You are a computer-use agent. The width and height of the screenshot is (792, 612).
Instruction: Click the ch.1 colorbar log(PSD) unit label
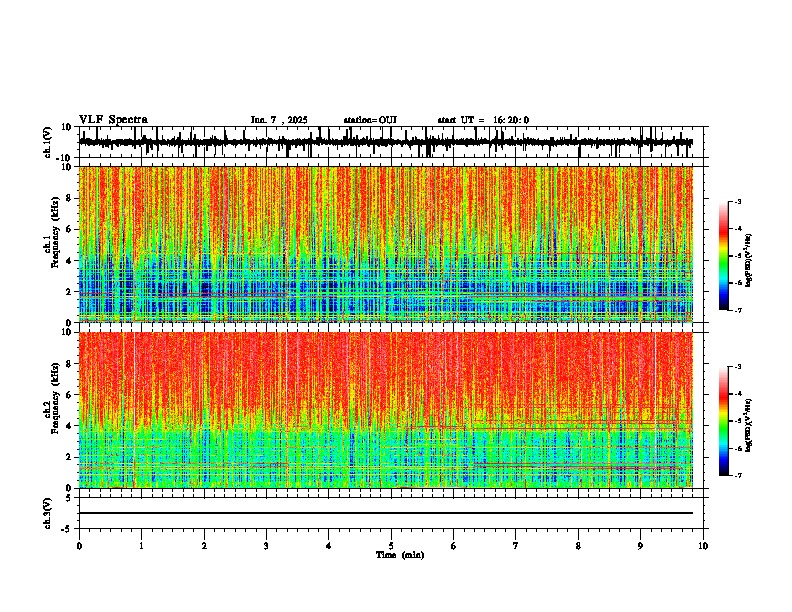coord(749,260)
